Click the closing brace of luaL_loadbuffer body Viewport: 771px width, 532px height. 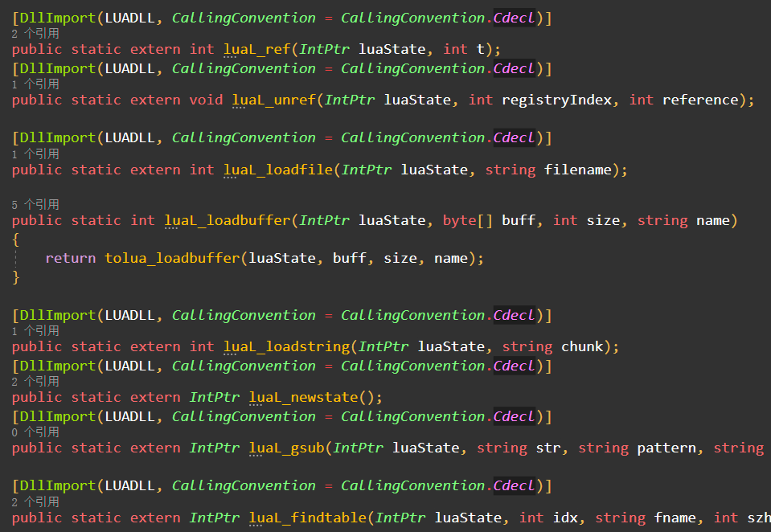(16, 278)
